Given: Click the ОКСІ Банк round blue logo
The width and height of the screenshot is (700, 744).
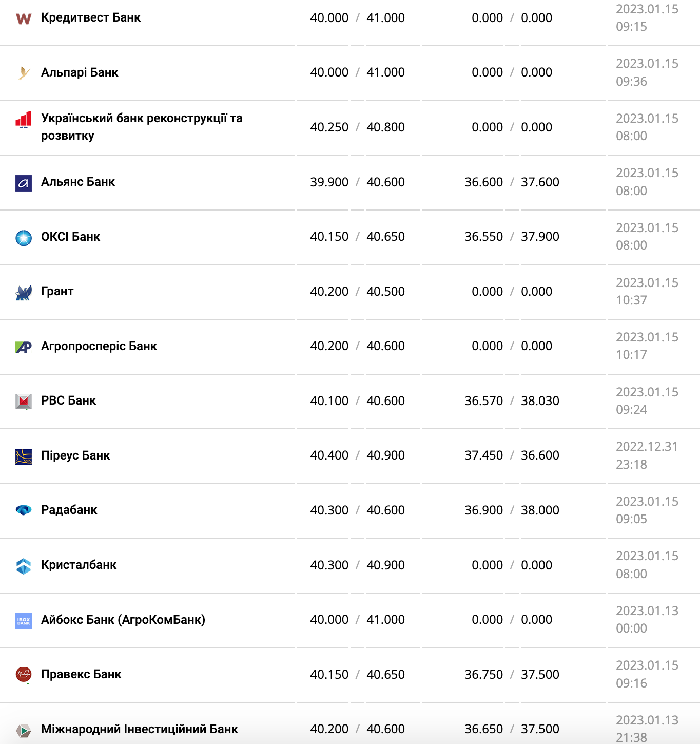Looking at the screenshot, I should tap(24, 238).
